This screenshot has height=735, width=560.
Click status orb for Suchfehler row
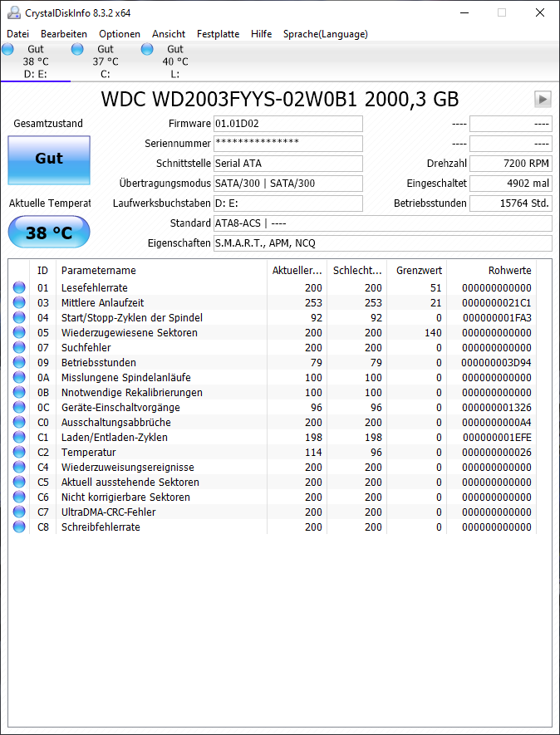coord(19,348)
